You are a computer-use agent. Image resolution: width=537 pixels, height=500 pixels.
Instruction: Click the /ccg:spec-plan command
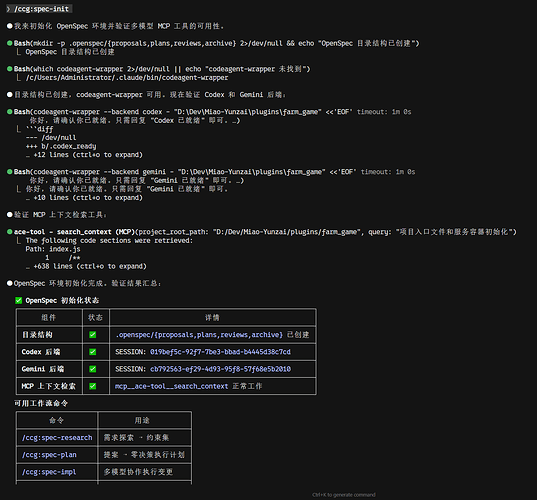point(49,455)
